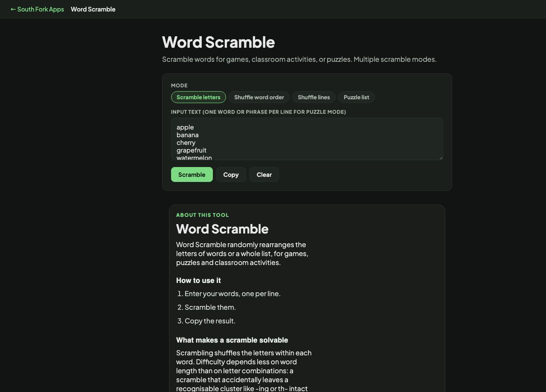
Task: Click the 'How to use it' heading
Action: pos(198,280)
